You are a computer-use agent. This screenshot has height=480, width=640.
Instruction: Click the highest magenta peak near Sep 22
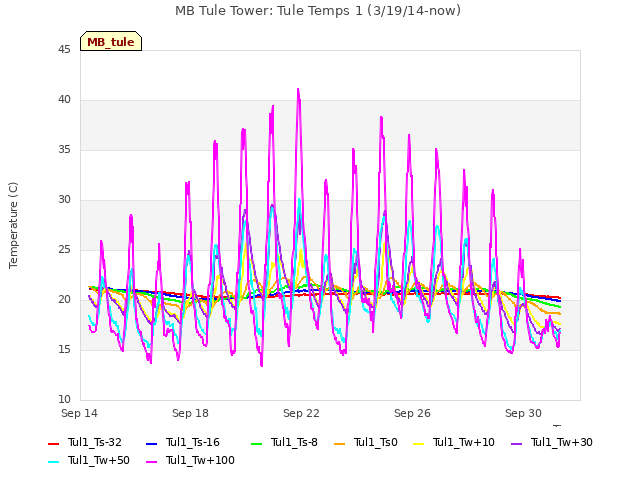298,89
